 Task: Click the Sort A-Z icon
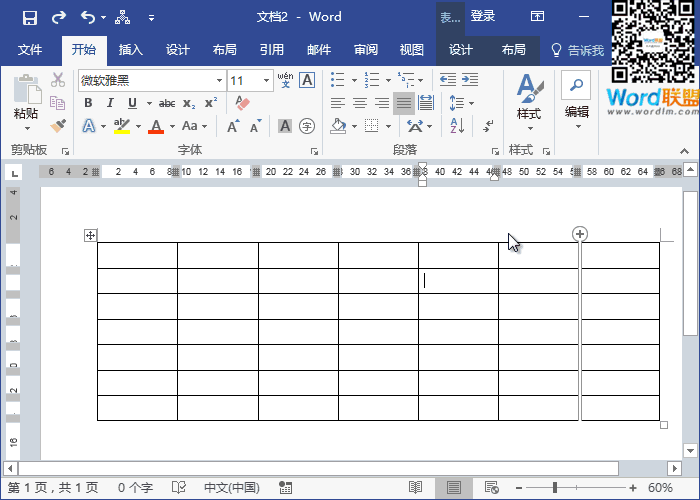(x=457, y=126)
